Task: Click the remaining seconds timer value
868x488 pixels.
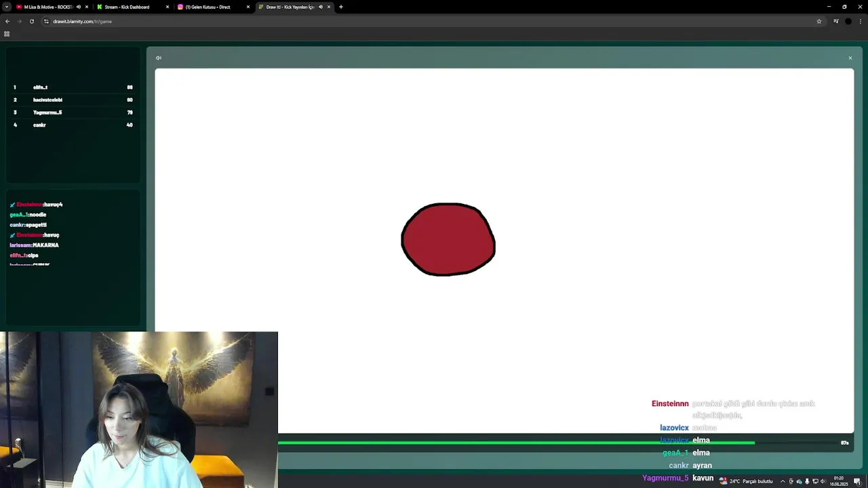Action: [x=844, y=443]
